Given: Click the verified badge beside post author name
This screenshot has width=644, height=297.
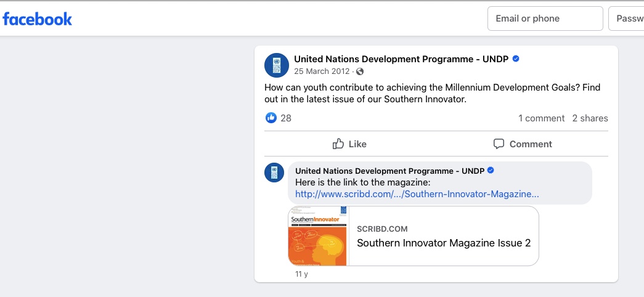Looking at the screenshot, I should click(516, 59).
